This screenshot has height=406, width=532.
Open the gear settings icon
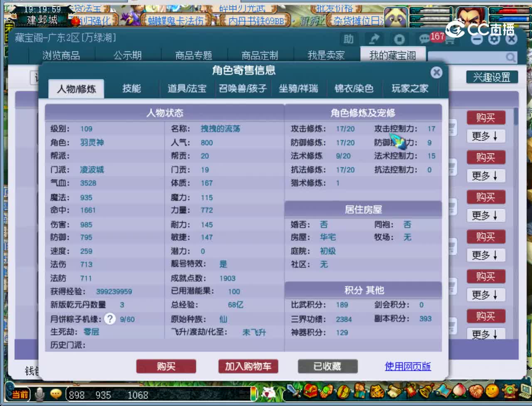tap(494, 39)
